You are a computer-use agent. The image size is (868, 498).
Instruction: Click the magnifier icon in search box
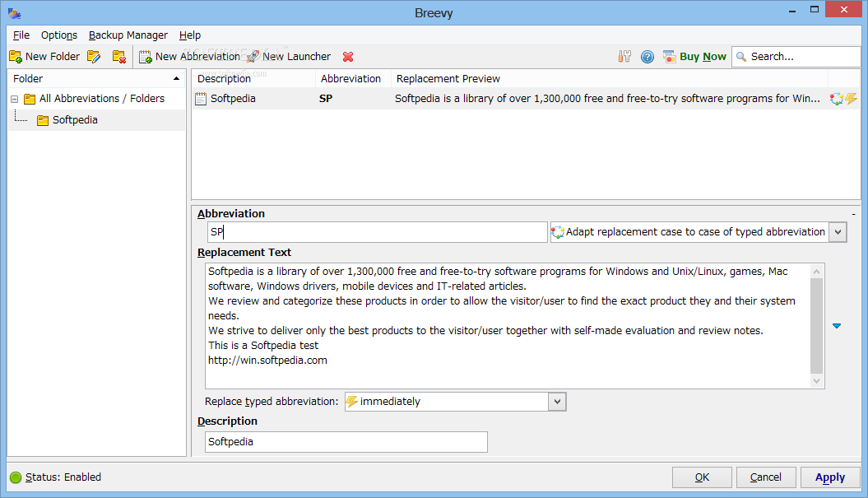coord(741,57)
